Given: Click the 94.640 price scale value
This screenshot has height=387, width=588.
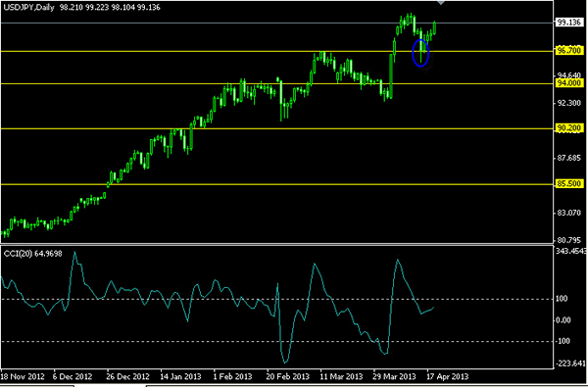Looking at the screenshot, I should 568,76.
